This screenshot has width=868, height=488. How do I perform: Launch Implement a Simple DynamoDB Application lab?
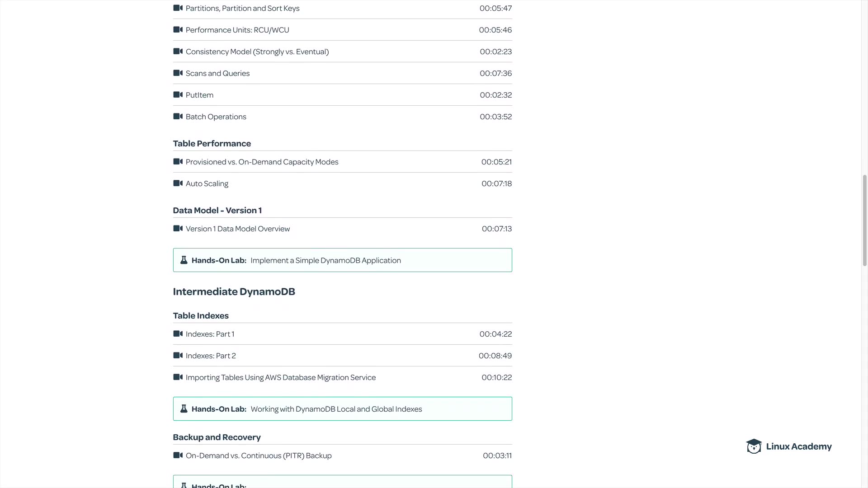click(325, 260)
